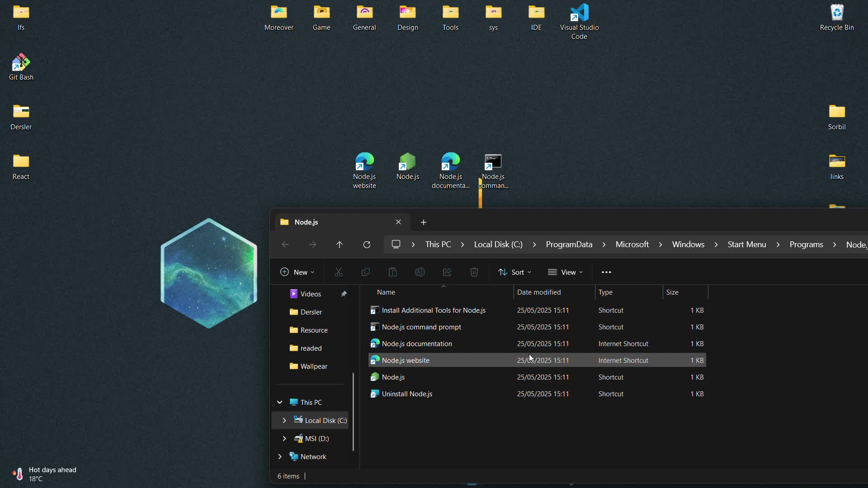Image resolution: width=868 pixels, height=488 pixels.
Task: Click the navigation pane scrollbar
Action: coord(353,412)
